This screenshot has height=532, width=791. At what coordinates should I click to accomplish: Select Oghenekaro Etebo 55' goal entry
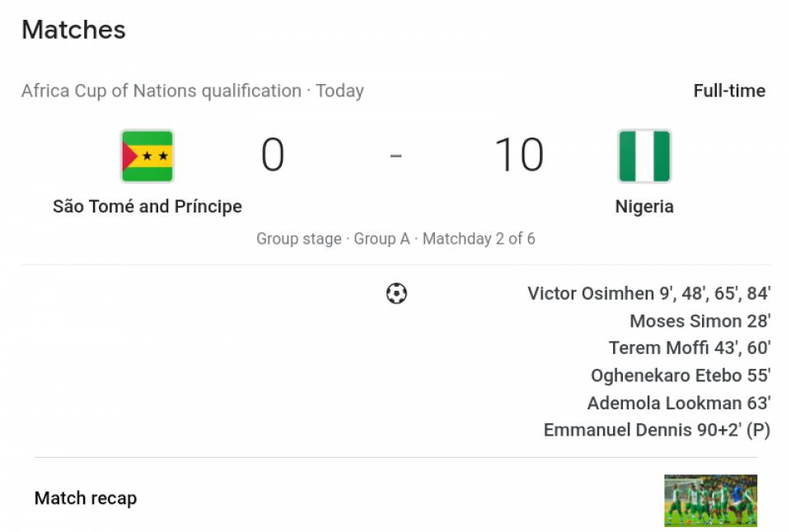(681, 376)
